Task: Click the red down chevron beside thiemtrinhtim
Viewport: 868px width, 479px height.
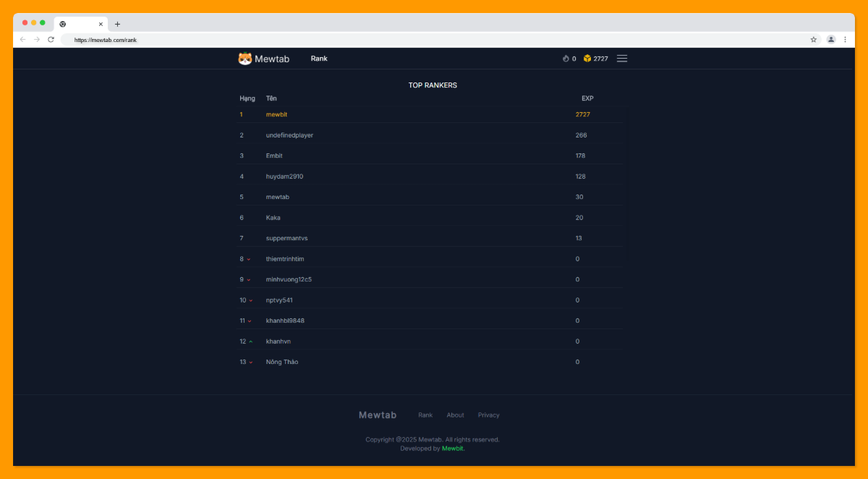Action: pyautogui.click(x=250, y=258)
